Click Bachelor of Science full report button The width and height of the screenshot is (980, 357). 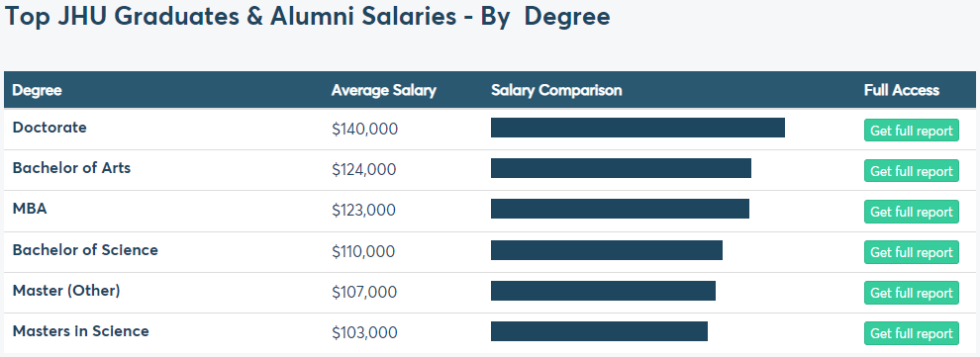coord(912,252)
